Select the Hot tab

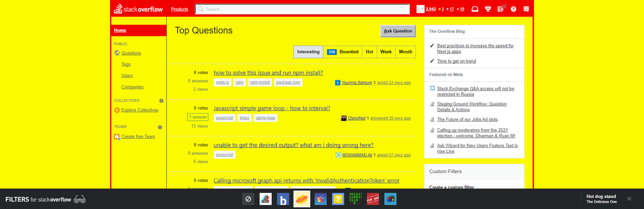click(369, 52)
